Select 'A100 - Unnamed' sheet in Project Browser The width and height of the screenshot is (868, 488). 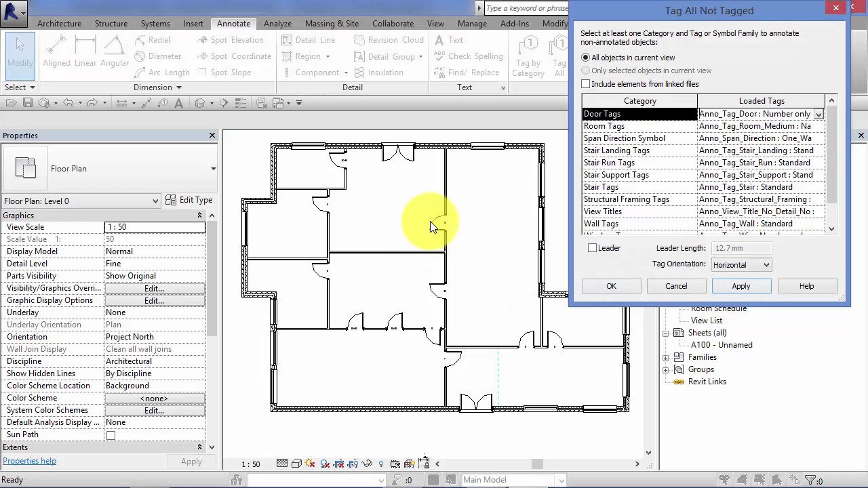point(722,345)
